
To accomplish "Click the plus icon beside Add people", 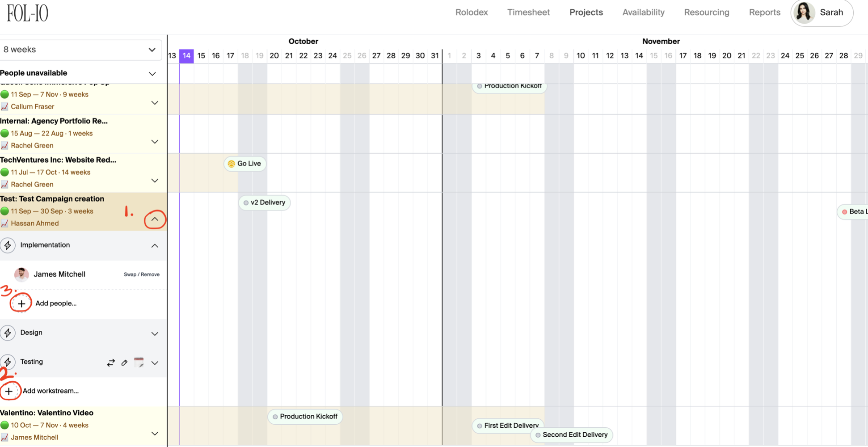I will (21, 304).
